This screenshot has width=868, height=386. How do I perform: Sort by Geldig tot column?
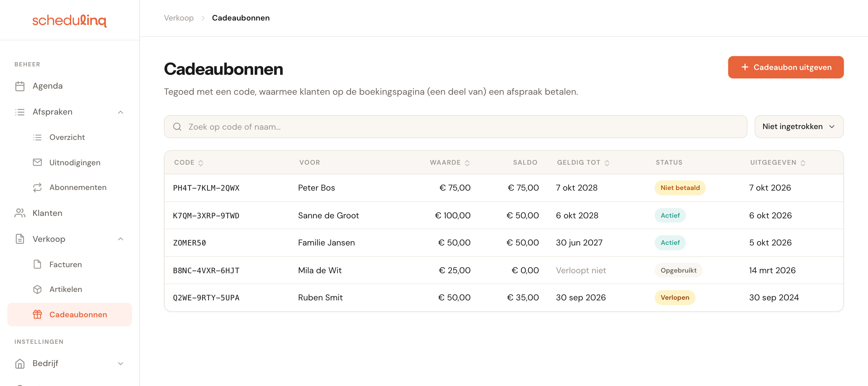[x=583, y=163]
